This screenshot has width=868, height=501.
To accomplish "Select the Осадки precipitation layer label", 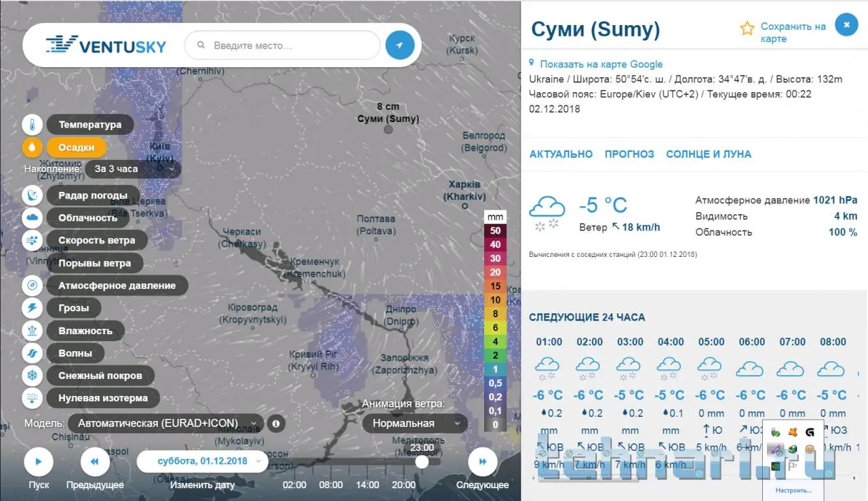I will [76, 147].
